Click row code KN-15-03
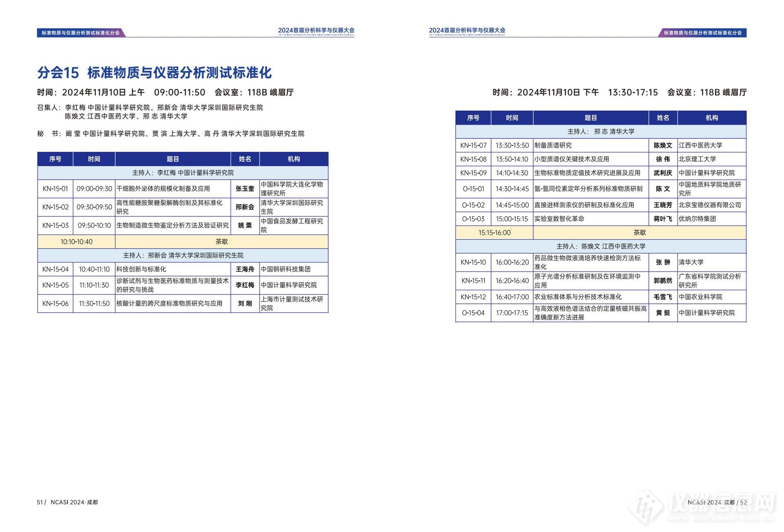This screenshot has width=784, height=532. coord(55,225)
